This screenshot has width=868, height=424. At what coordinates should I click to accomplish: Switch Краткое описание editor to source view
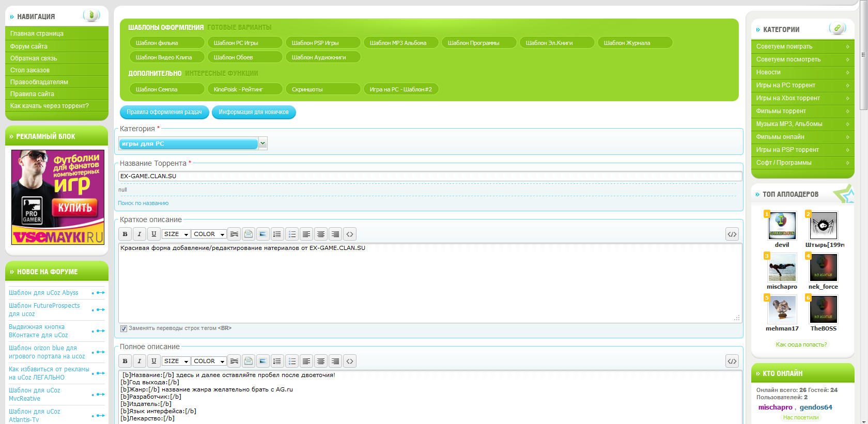point(732,234)
